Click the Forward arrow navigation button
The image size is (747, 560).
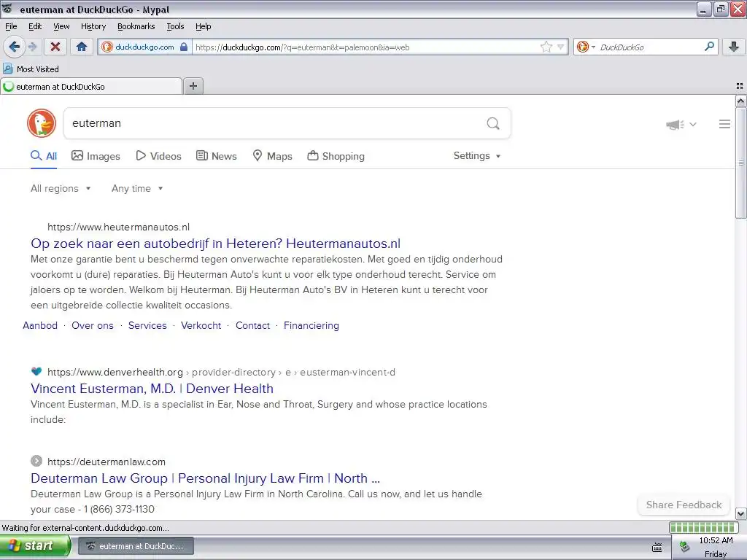[x=32, y=47]
